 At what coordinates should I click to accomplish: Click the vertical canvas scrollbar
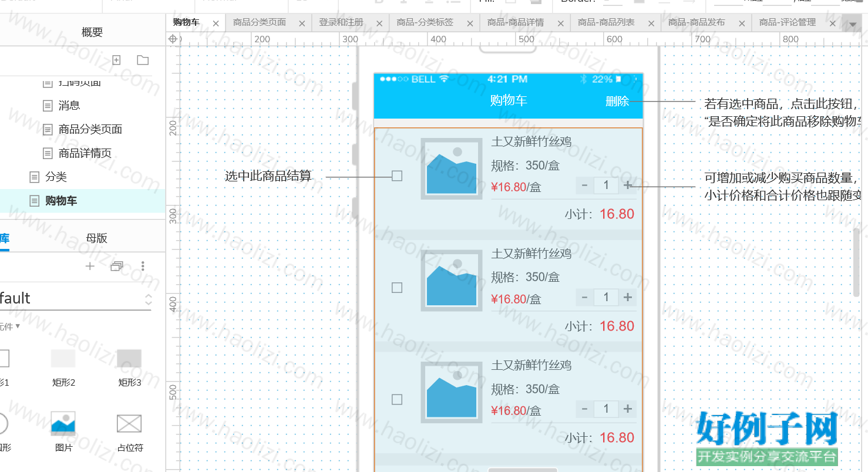click(x=856, y=262)
